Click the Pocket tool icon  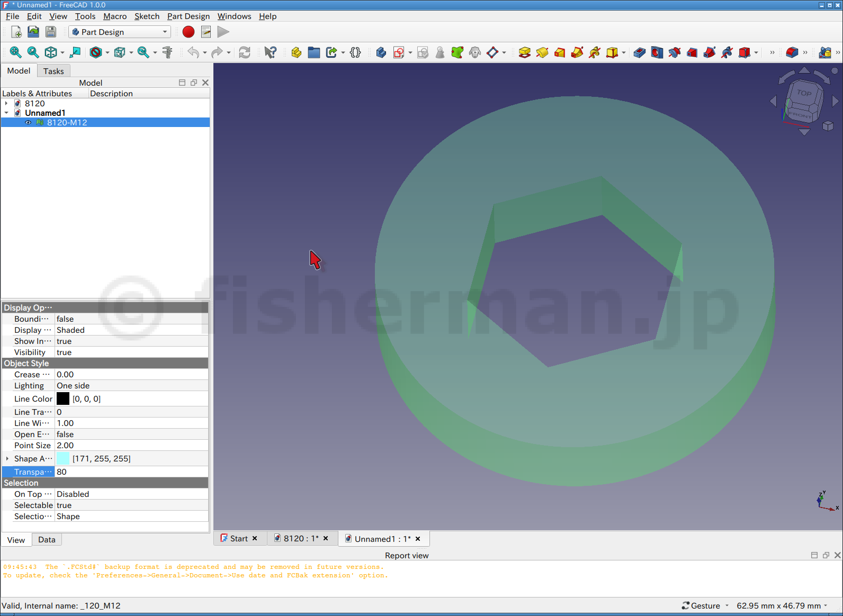(639, 52)
